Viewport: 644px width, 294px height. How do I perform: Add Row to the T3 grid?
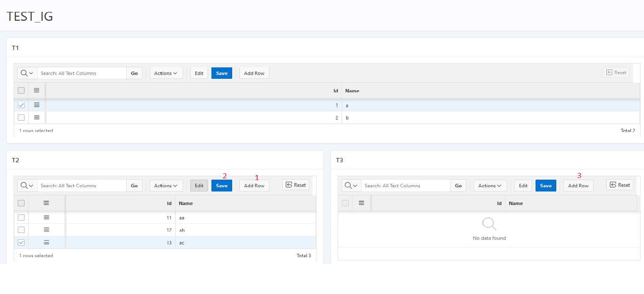pos(578,186)
